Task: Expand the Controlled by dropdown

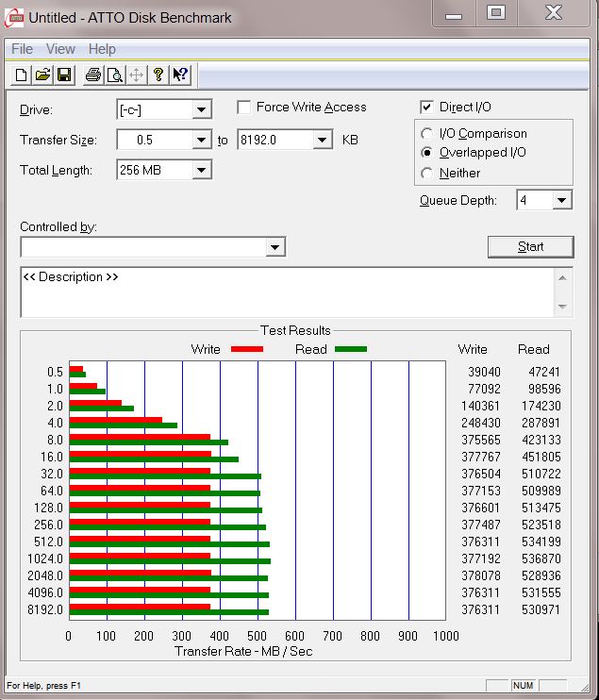Action: point(275,247)
